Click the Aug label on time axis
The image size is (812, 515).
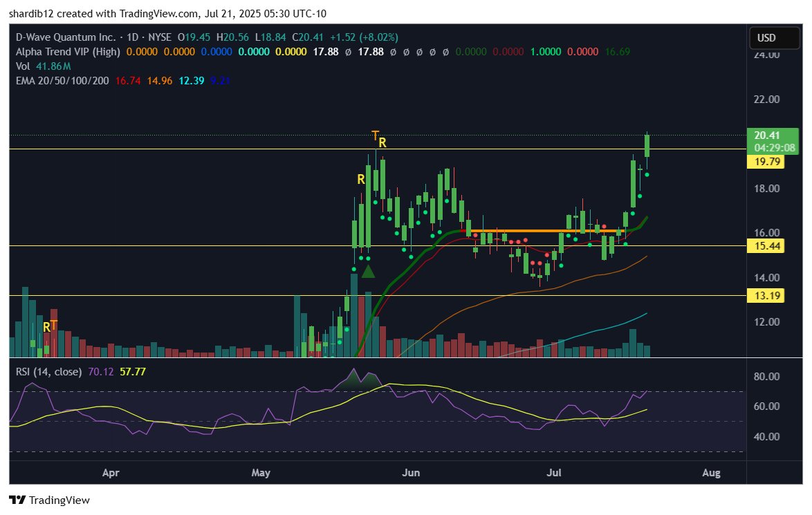[711, 473]
